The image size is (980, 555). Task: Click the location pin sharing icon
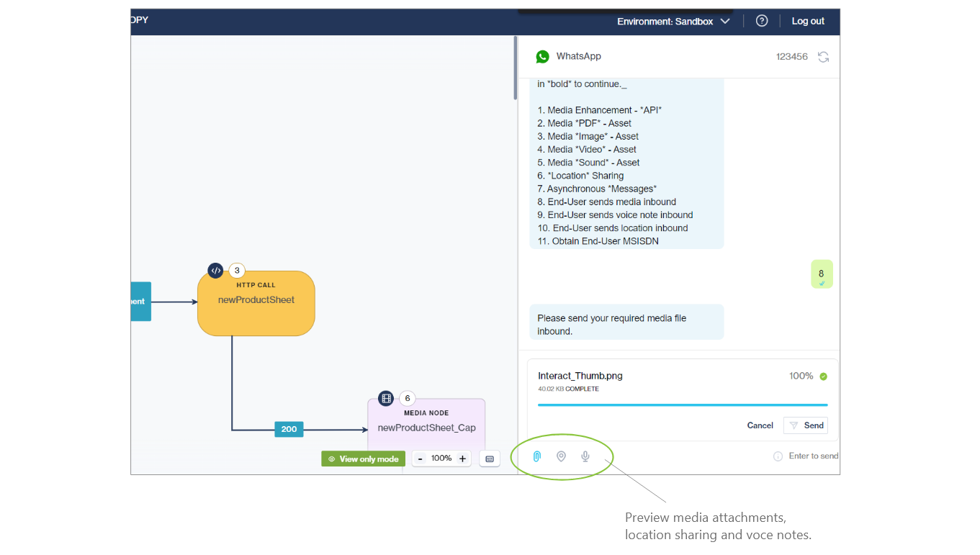click(561, 456)
